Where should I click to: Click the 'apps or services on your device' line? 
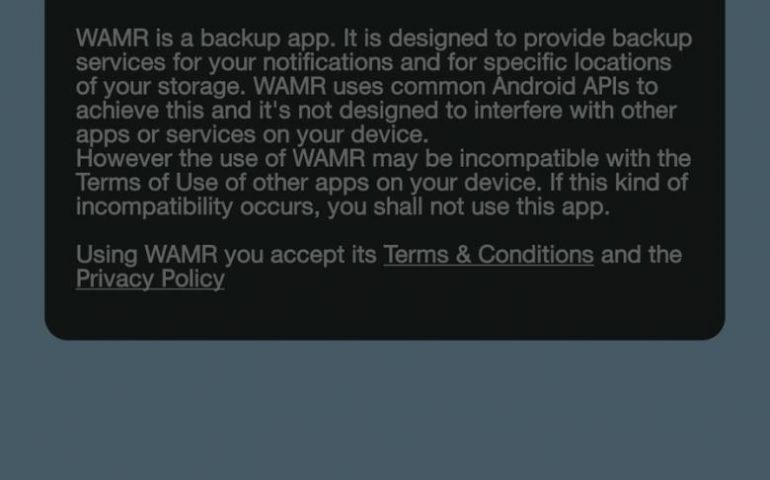[x=252, y=135]
